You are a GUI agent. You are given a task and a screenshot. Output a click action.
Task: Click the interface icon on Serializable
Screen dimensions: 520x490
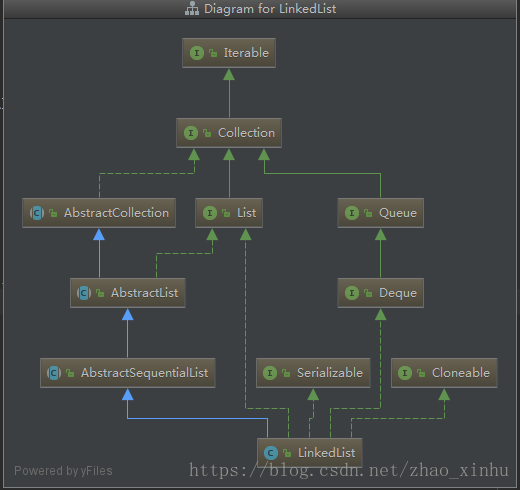[x=270, y=373]
